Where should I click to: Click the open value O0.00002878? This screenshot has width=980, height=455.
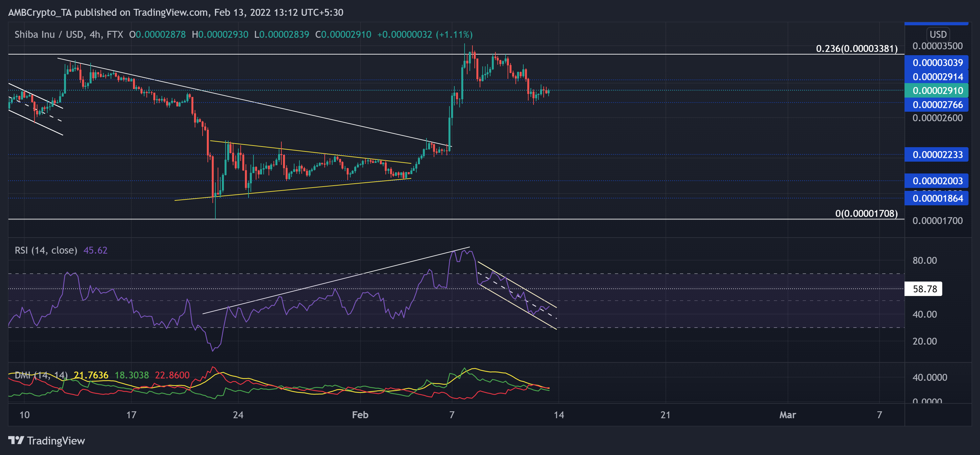[x=158, y=34]
